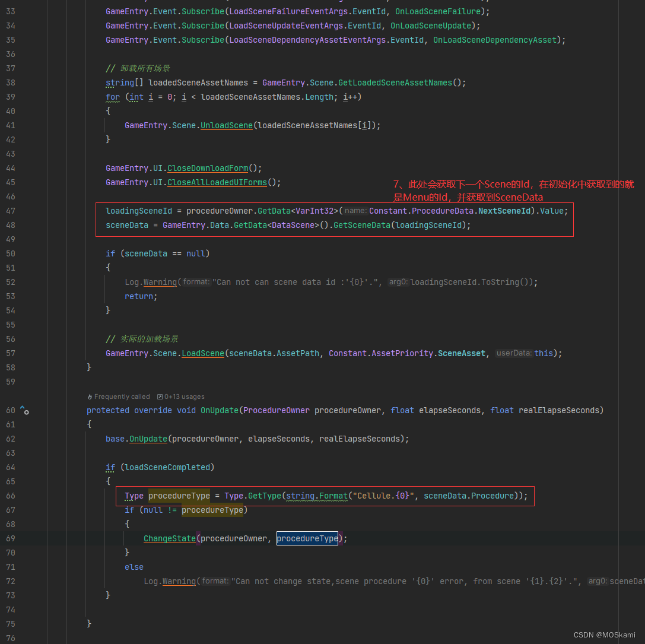The width and height of the screenshot is (645, 644).
Task: Click LoadSceneUpdateEventArgs on line 34
Action: coord(286,26)
